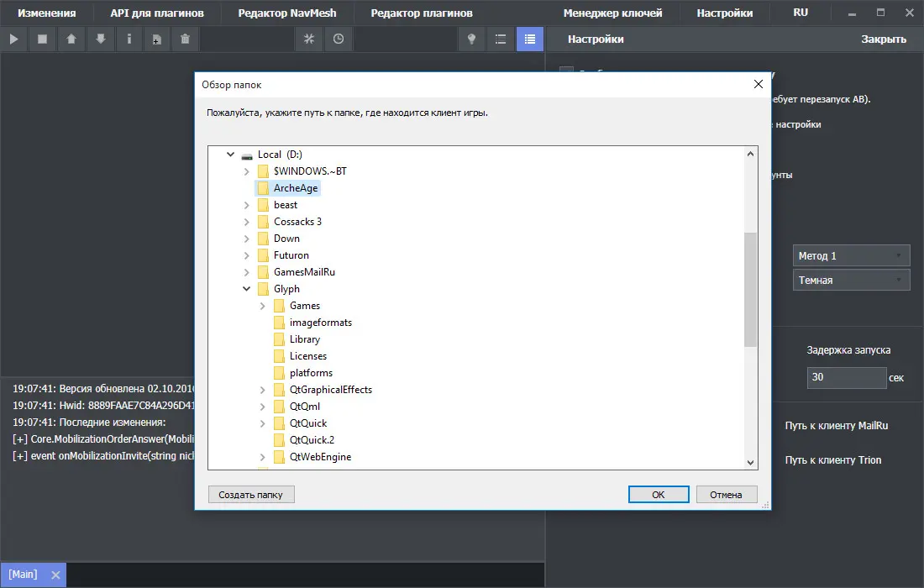Confirm the folder dialog with OK
Viewport: 924px width, 588px height.
[659, 495]
